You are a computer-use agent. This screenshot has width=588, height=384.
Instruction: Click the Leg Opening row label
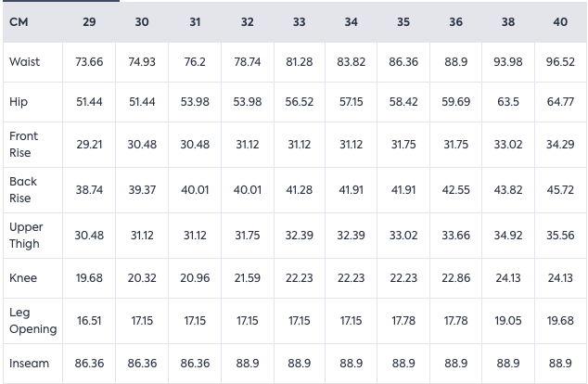tap(32, 321)
